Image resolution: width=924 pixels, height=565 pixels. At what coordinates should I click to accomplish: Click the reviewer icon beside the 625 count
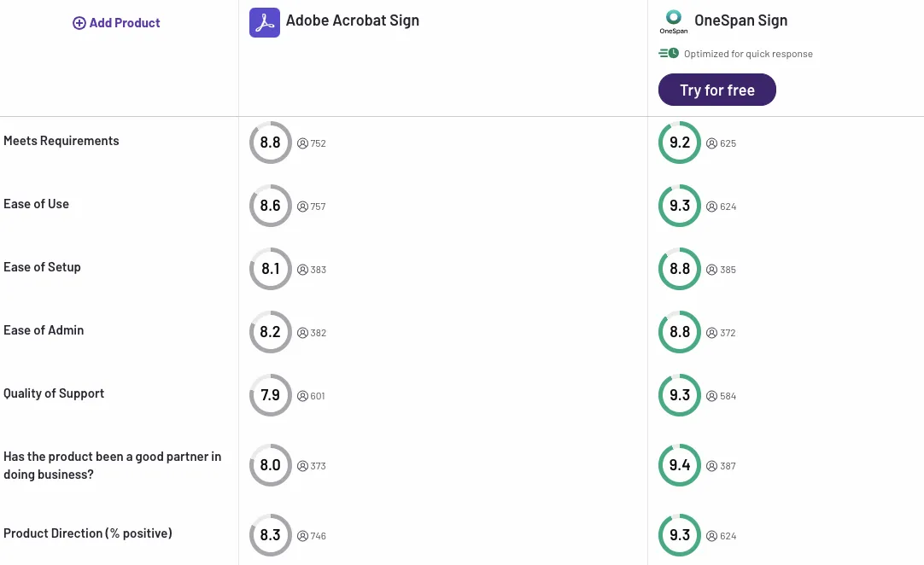[711, 143]
